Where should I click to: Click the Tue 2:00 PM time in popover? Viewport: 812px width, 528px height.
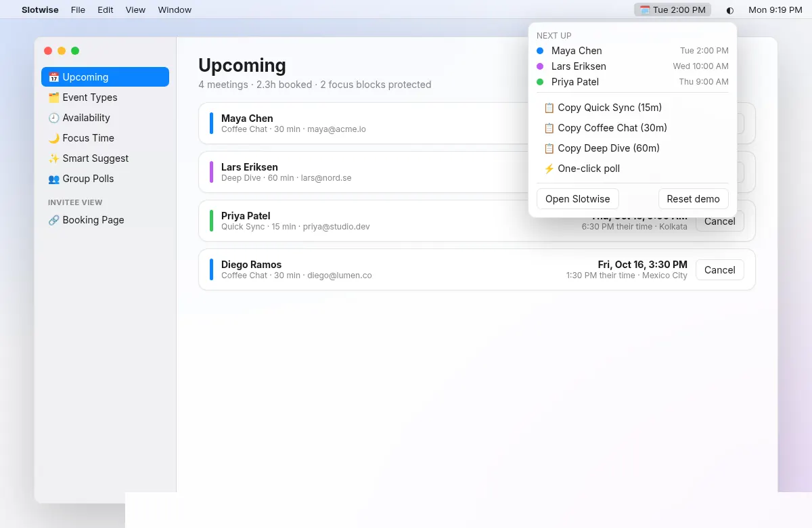[x=704, y=51]
